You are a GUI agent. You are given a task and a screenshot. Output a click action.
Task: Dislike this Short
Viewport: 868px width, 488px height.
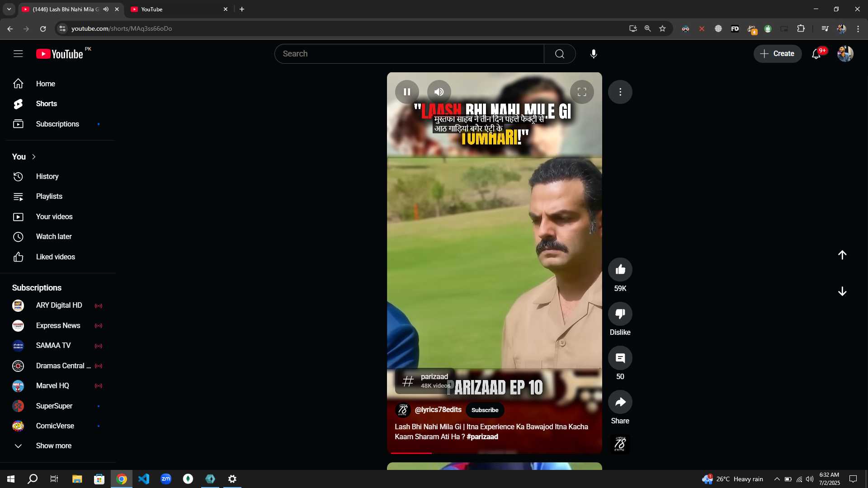click(620, 314)
